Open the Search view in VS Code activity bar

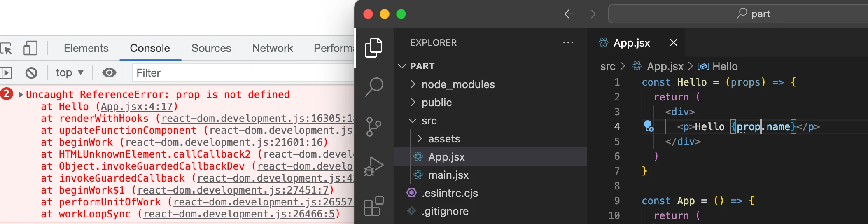tap(374, 87)
